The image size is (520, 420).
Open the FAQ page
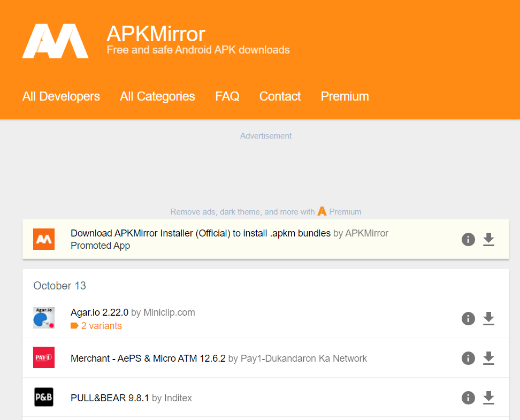pyautogui.click(x=227, y=96)
